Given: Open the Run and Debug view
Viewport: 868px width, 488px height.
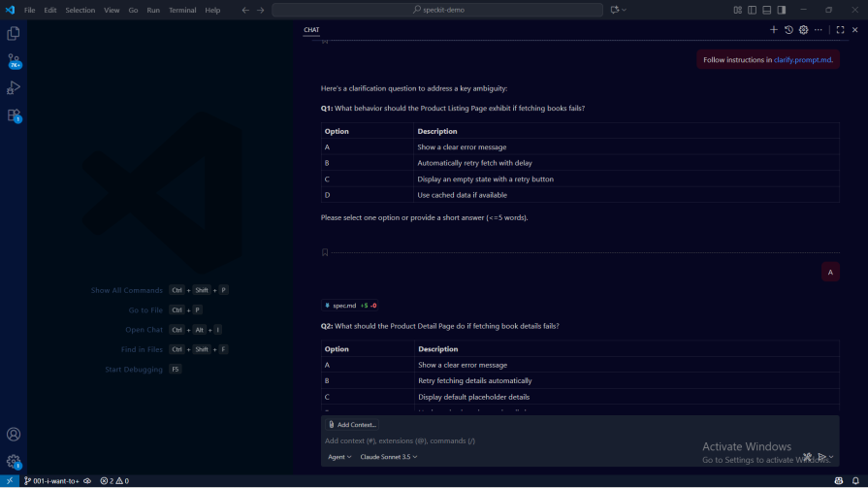Looking at the screenshot, I should click(x=14, y=87).
